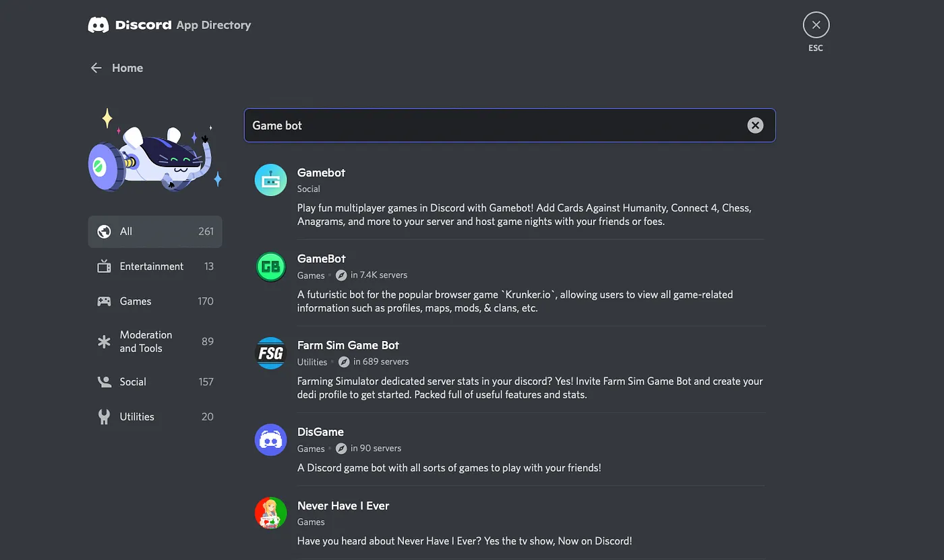This screenshot has height=560, width=944.
Task: Select the Games category filter
Action: click(x=155, y=301)
